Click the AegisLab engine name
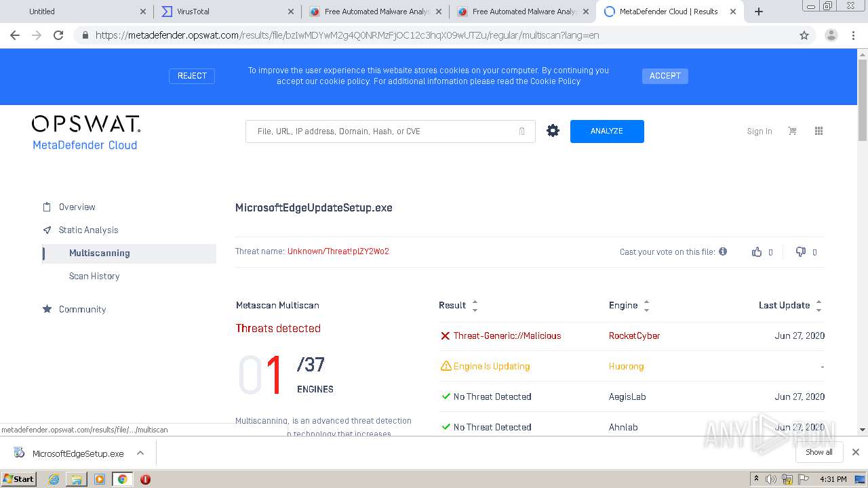Viewport: 868px width, 488px height. [x=627, y=396]
